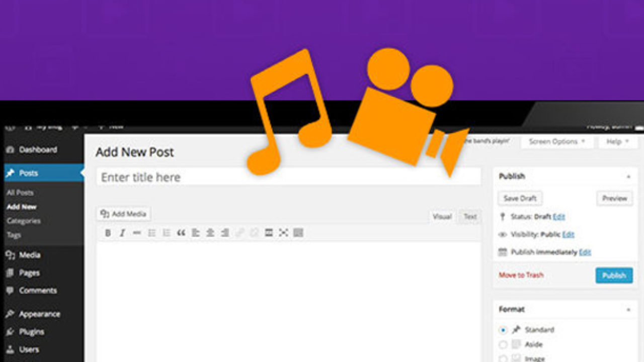The image size is (644, 362).
Task: Click the Preview button
Action: tap(615, 199)
